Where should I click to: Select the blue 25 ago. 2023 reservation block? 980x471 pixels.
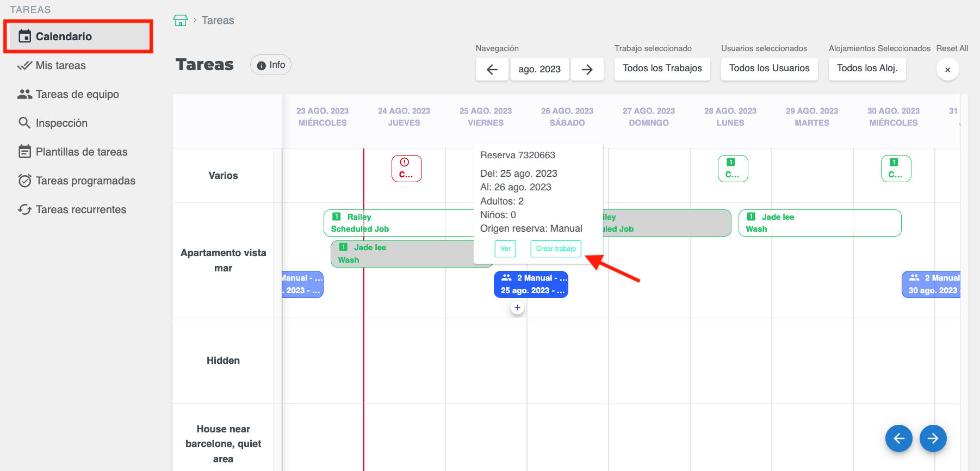[x=531, y=284]
